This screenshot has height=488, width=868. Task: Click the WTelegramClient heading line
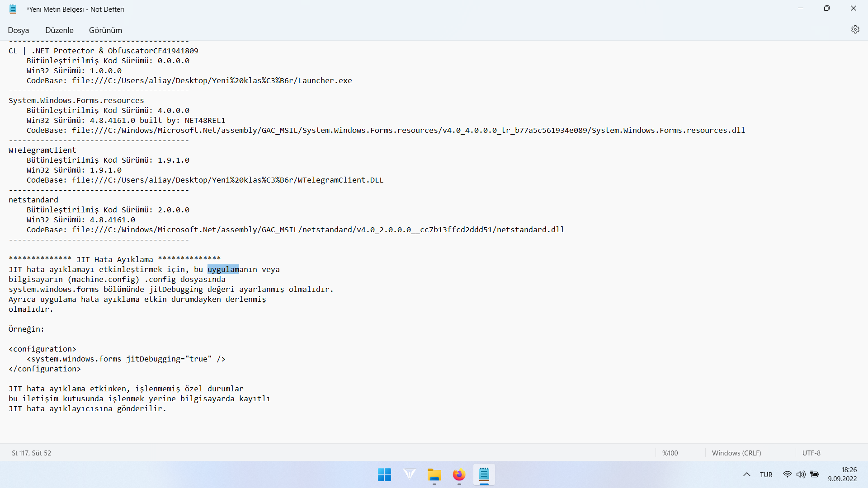(42, 150)
